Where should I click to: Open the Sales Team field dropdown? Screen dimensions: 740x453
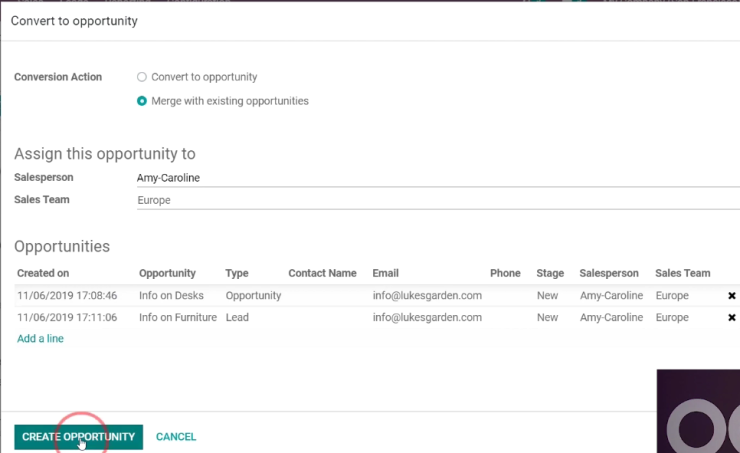click(438, 200)
